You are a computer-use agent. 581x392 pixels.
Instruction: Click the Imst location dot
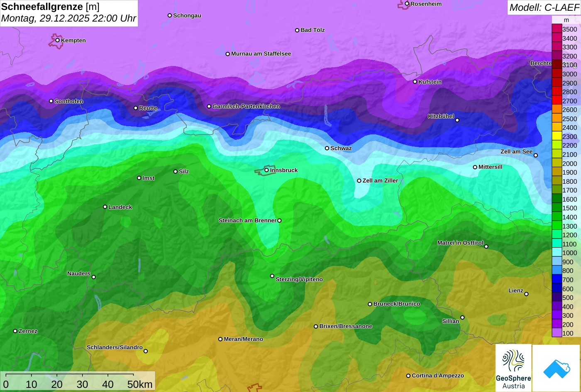(139, 178)
